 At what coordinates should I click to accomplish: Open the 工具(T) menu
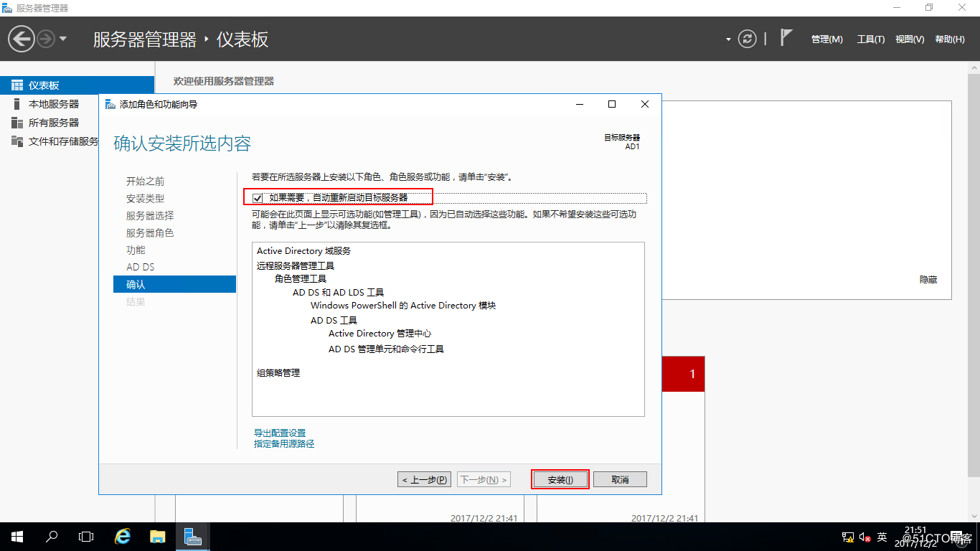(870, 39)
